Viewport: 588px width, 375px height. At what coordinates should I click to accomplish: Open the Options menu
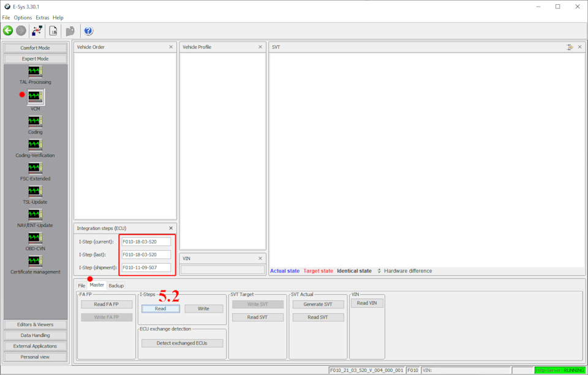click(23, 18)
